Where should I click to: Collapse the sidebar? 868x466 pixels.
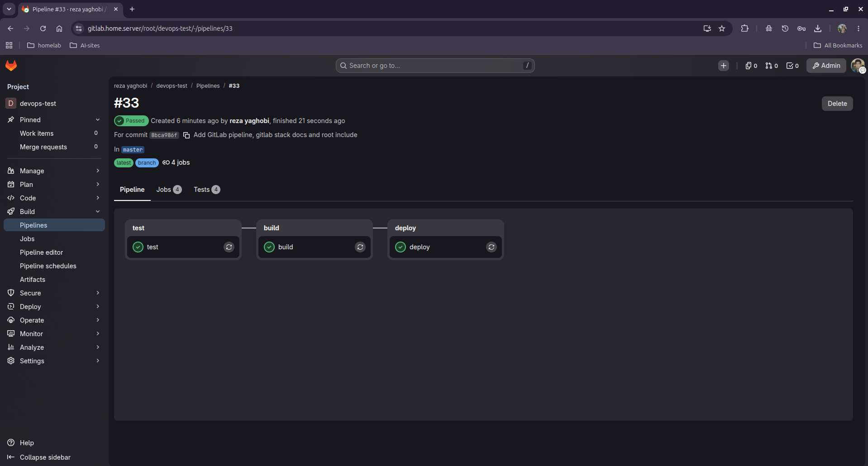click(x=54, y=457)
